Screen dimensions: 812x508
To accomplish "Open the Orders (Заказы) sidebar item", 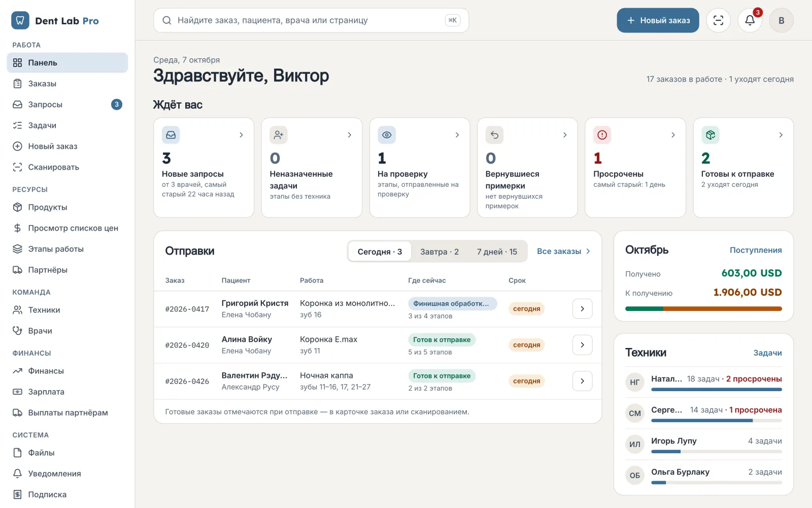I will point(67,83).
